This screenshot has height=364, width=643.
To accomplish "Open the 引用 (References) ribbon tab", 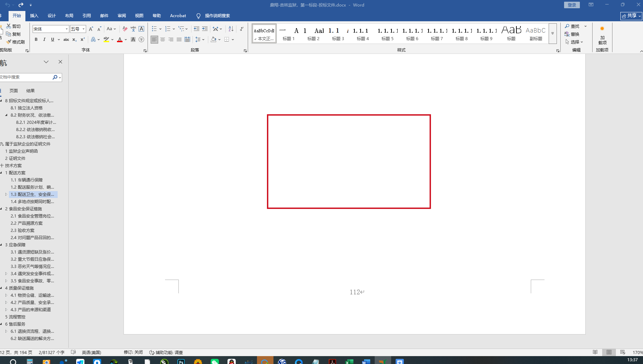I will 86,16.
